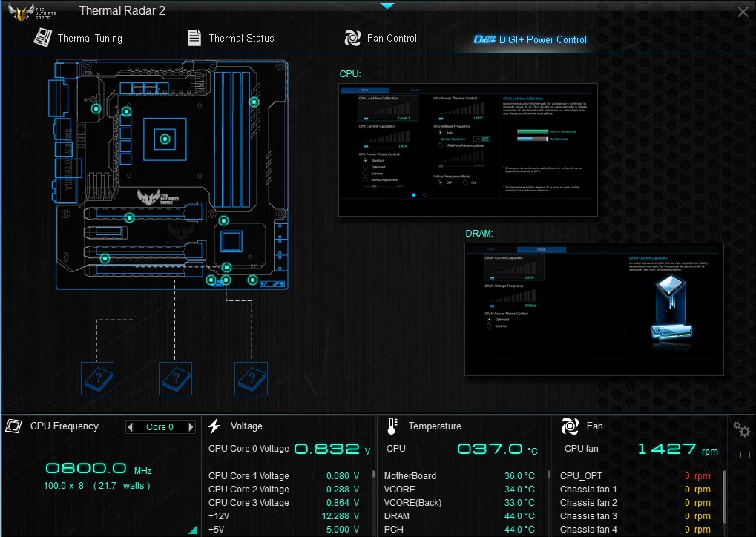Click the Temperature thermometer icon
Screen dimensions: 756x537
pyautogui.click(x=392, y=426)
